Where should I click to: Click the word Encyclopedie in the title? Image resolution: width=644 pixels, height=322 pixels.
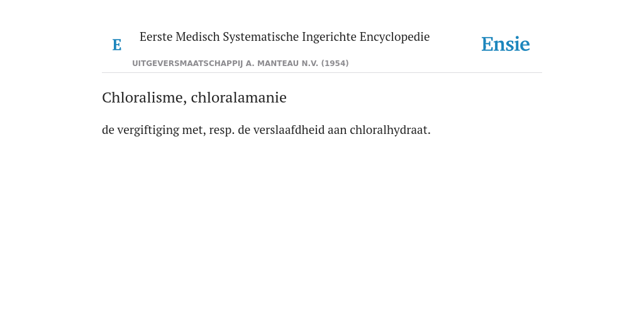click(x=395, y=37)
